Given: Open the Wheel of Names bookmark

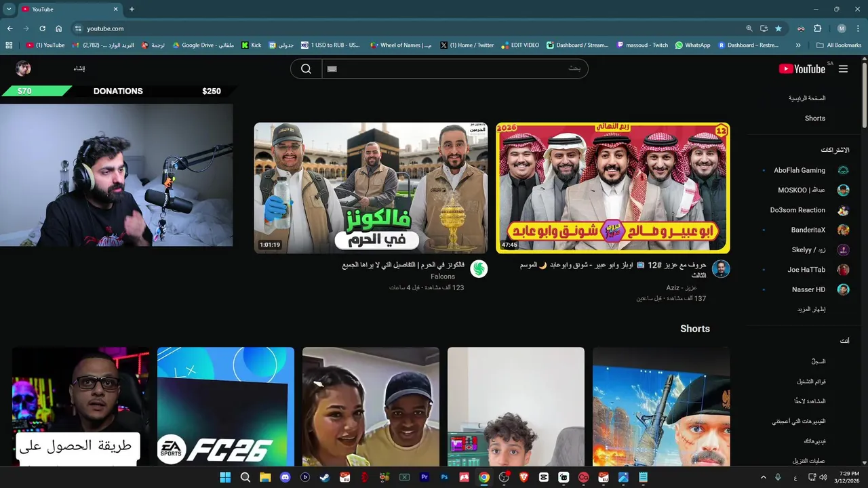Looking at the screenshot, I should tap(401, 45).
